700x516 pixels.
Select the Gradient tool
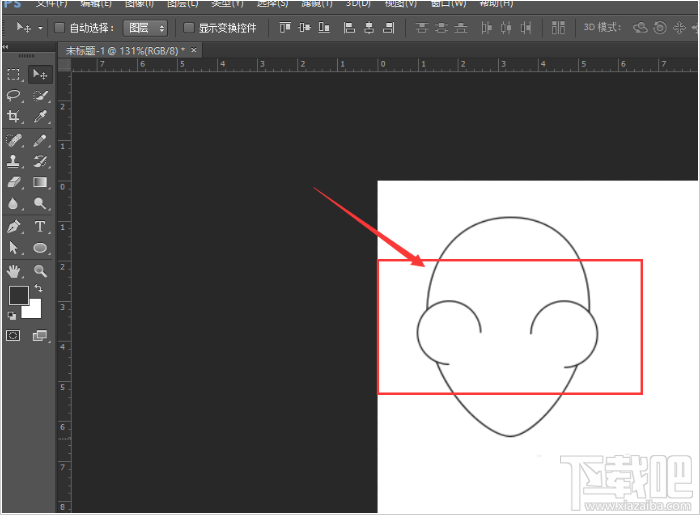40,182
